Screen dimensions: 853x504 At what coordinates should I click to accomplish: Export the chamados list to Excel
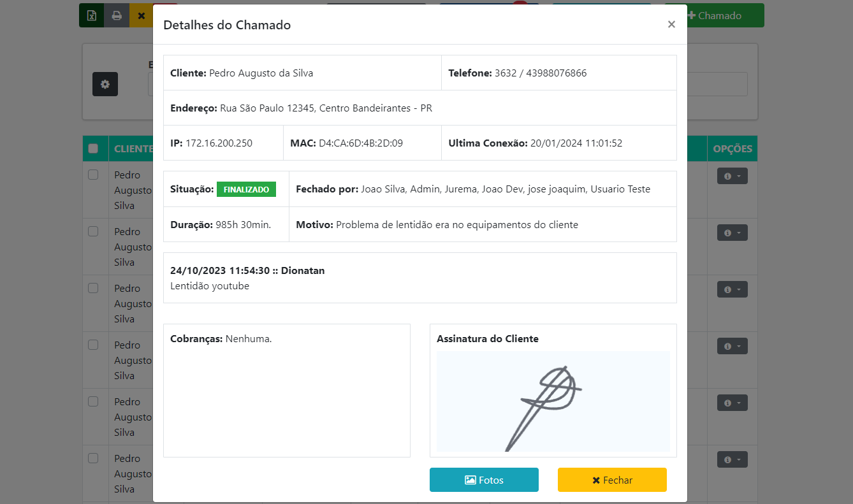[91, 15]
